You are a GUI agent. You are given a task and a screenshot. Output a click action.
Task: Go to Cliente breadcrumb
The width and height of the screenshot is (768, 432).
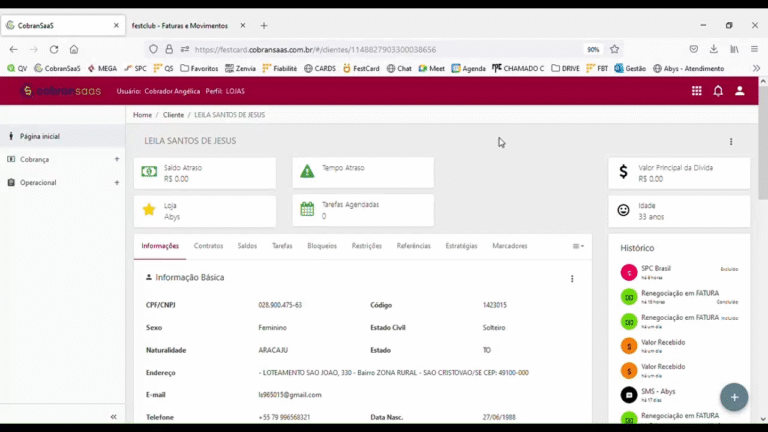173,115
